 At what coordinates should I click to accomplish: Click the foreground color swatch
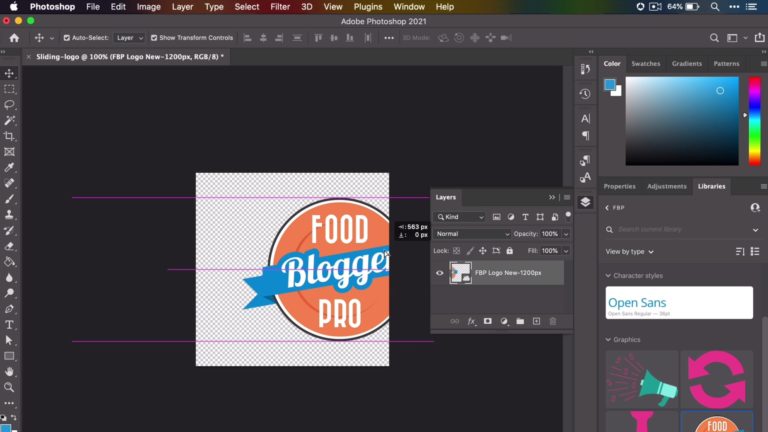(610, 85)
